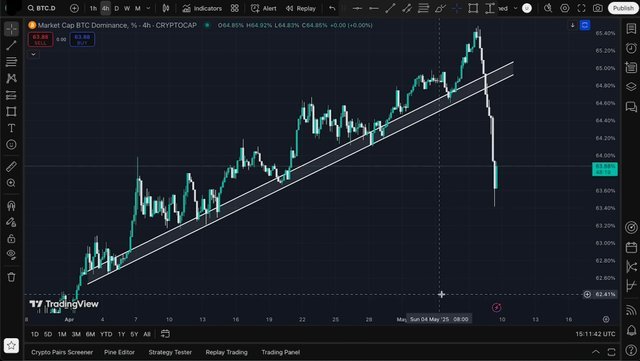Open the 15:11:42 UTC timezone menu
640x361 pixels.
(x=596, y=334)
